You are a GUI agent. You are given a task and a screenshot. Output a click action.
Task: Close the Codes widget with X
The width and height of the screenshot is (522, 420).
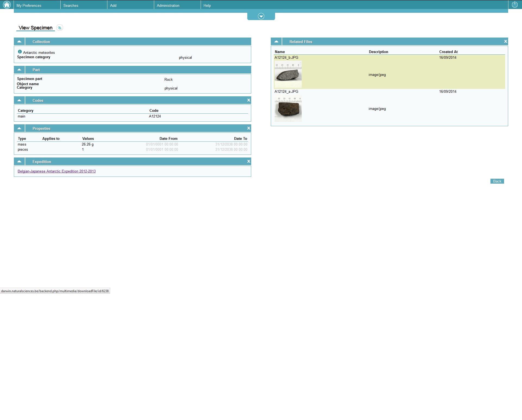click(248, 100)
